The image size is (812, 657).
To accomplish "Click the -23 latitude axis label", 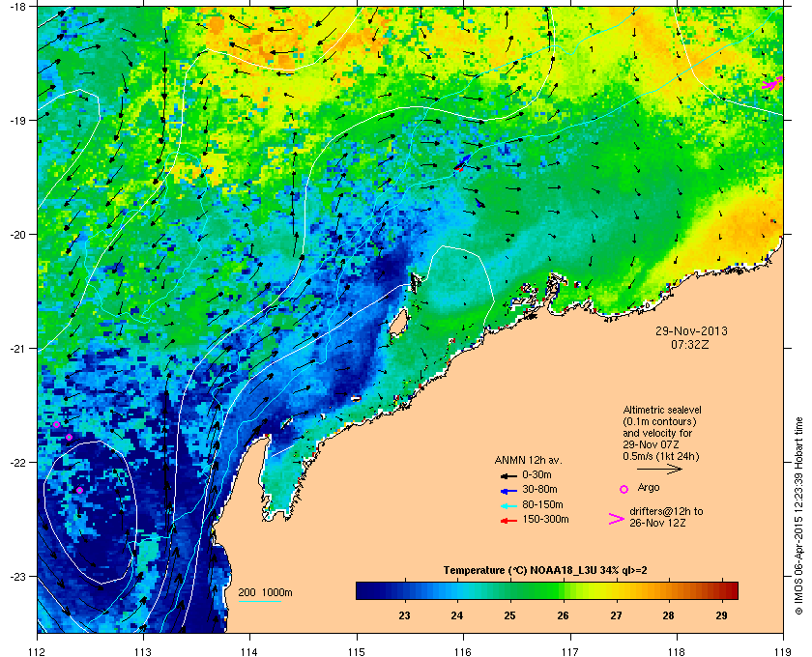I will (x=17, y=576).
